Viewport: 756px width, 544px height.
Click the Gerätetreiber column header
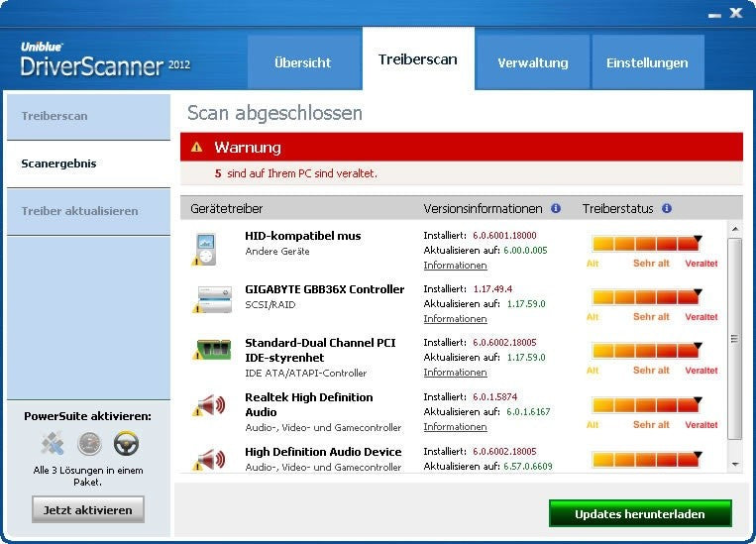click(227, 209)
